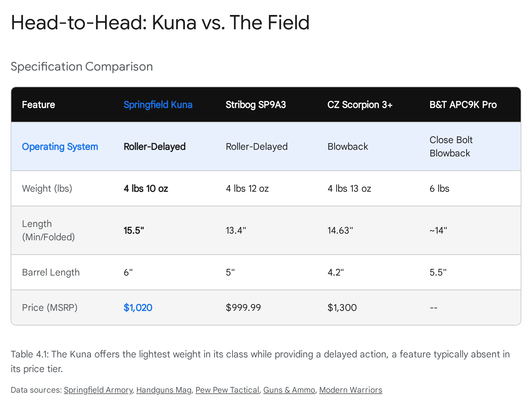Select the Stribog SP9A3 column header
This screenshot has height=406, width=532.
pos(256,104)
